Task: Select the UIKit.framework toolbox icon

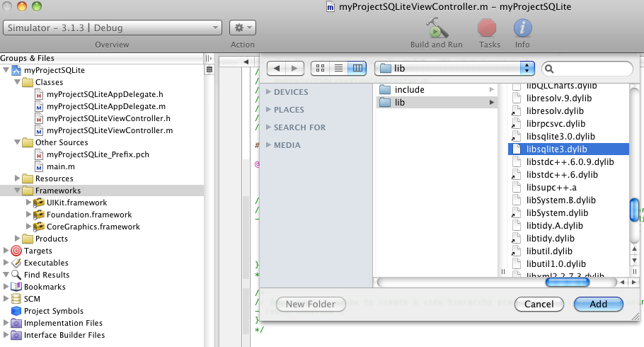Action: (x=39, y=203)
